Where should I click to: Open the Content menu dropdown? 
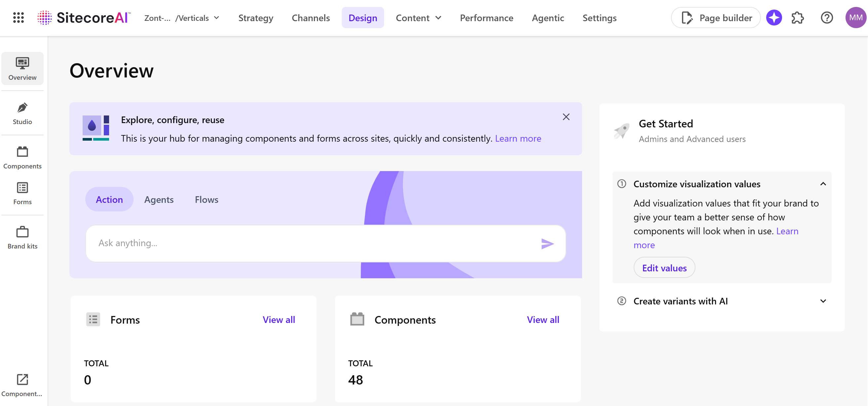(418, 18)
